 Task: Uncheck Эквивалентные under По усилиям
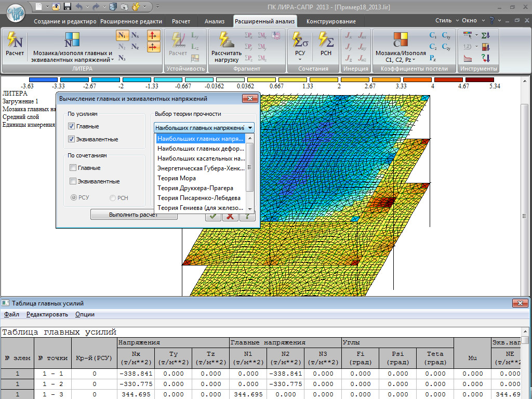[72, 139]
